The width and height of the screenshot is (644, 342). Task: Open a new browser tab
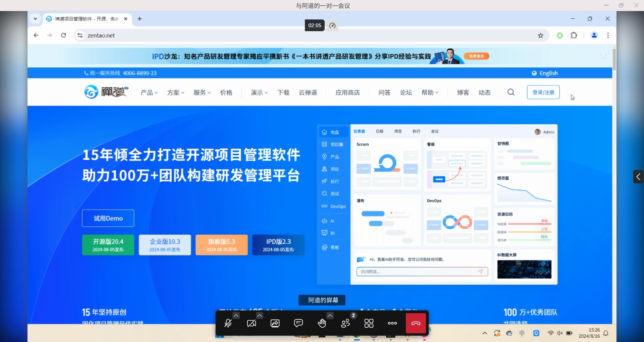pos(140,19)
